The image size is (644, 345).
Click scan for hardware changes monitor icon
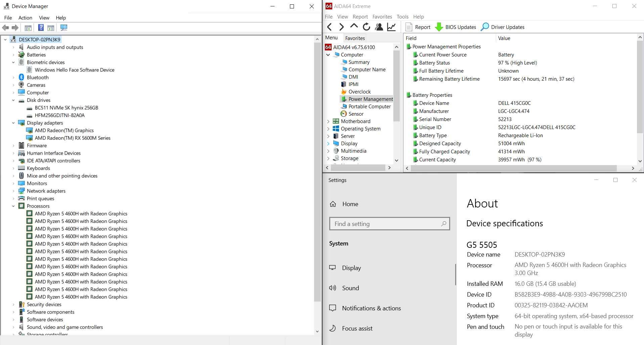[x=64, y=28]
